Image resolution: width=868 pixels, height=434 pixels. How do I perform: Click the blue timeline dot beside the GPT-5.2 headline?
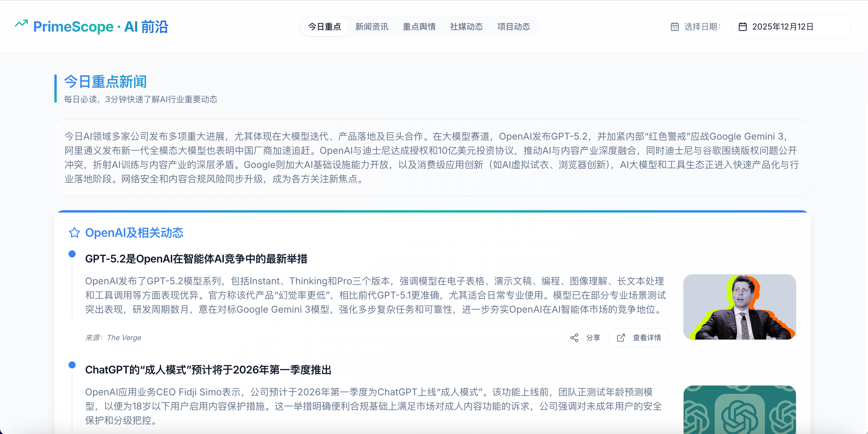[x=72, y=254]
